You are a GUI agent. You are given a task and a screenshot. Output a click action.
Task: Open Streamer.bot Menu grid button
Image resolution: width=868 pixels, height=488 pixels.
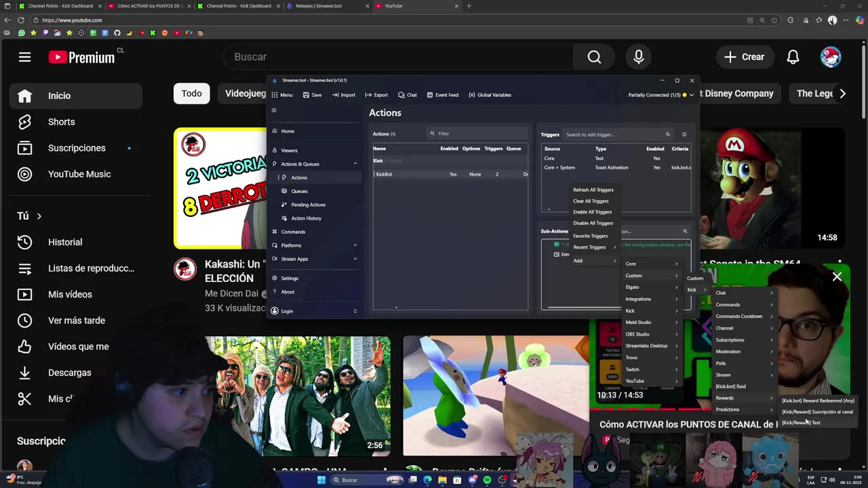(282, 95)
